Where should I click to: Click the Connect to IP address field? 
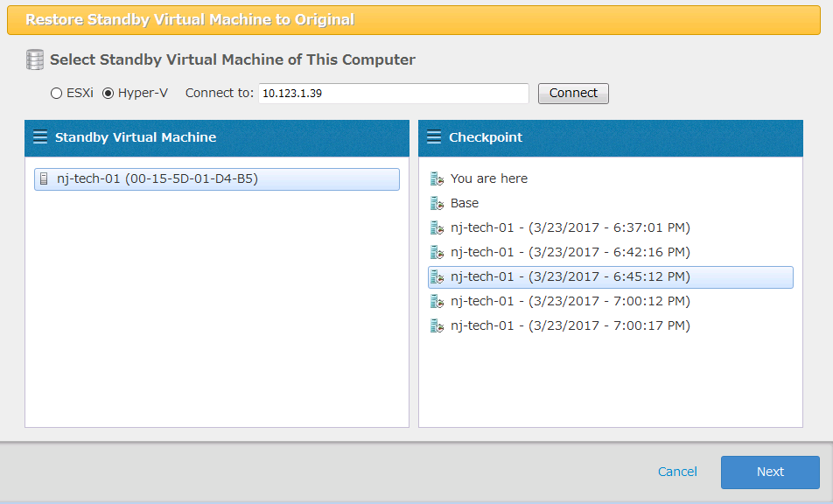pyautogui.click(x=393, y=93)
